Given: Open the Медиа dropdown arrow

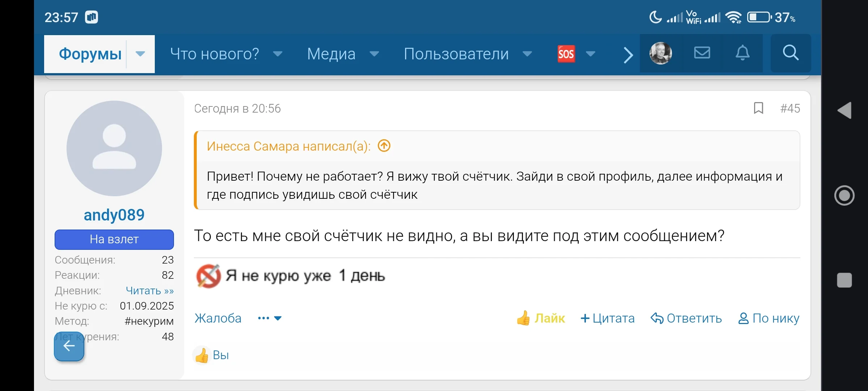Looking at the screenshot, I should tap(374, 54).
